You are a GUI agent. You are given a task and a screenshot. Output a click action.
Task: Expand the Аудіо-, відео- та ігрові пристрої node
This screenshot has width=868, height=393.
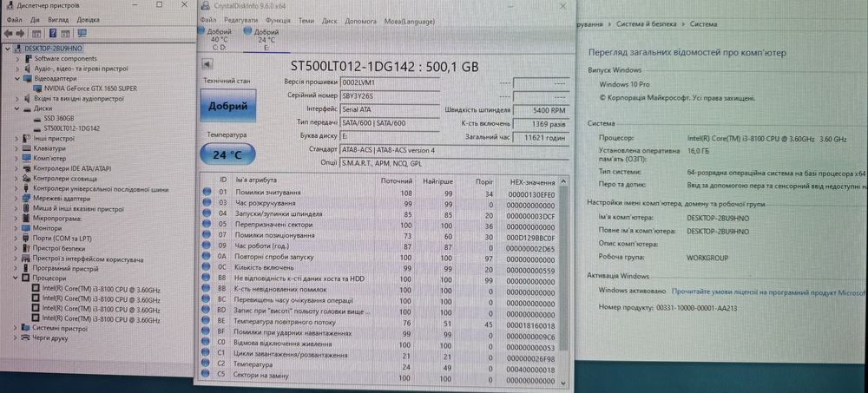pos(18,69)
